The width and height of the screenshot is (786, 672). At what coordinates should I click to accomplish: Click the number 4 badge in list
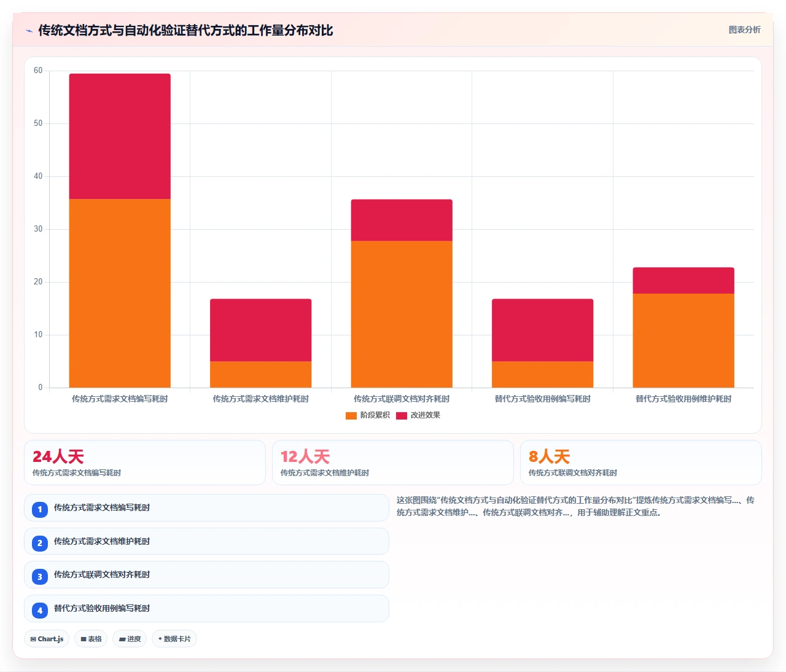(40, 610)
